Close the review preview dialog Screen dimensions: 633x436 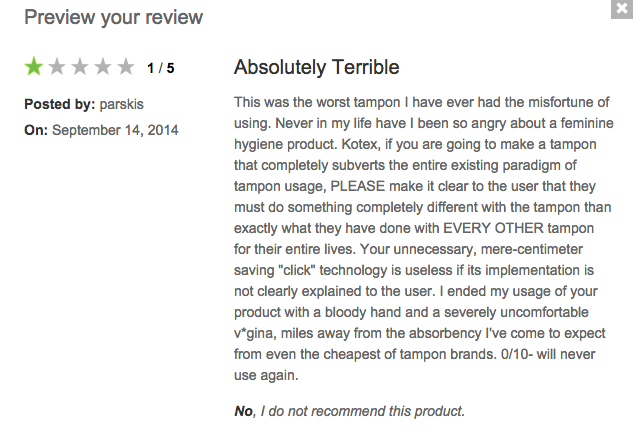[622, 9]
